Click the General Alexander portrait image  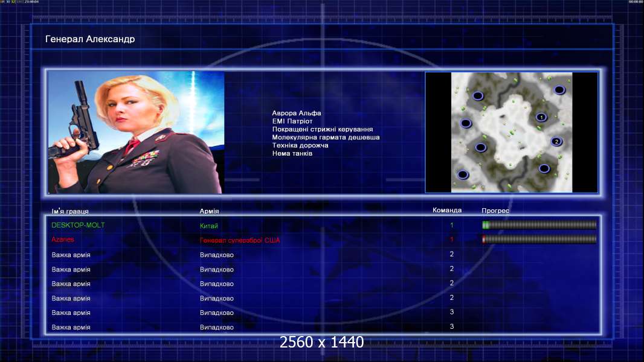[x=136, y=132]
